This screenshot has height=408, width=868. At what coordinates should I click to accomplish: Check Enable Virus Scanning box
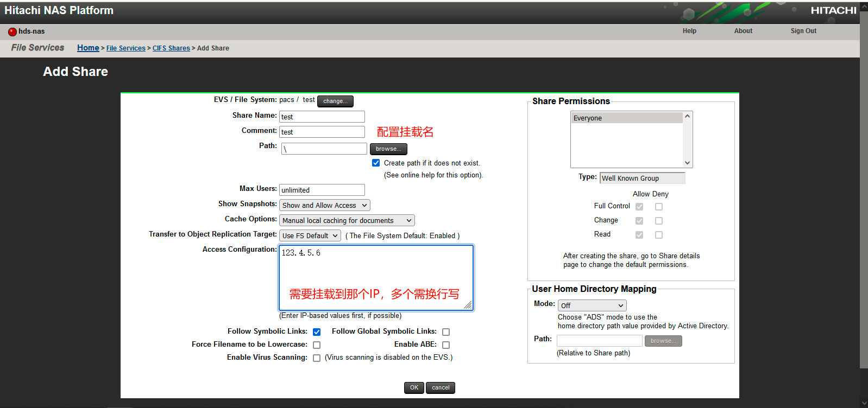coord(317,358)
